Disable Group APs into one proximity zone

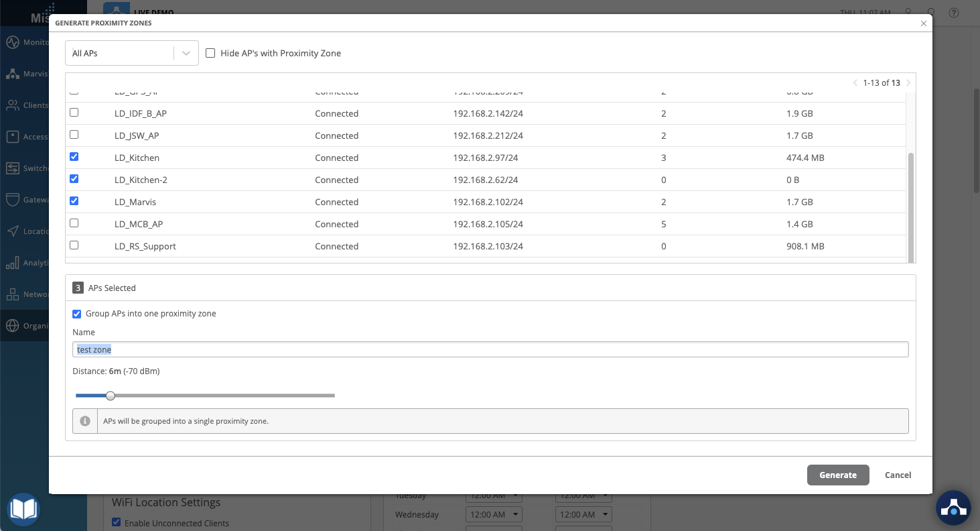coord(77,314)
